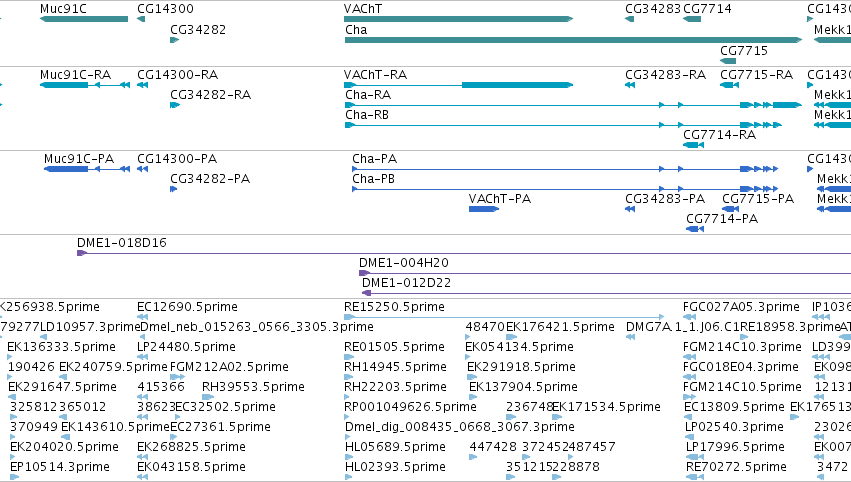This screenshot has height=482, width=851.
Task: Open the Cha-PA label link
Action: point(374,159)
